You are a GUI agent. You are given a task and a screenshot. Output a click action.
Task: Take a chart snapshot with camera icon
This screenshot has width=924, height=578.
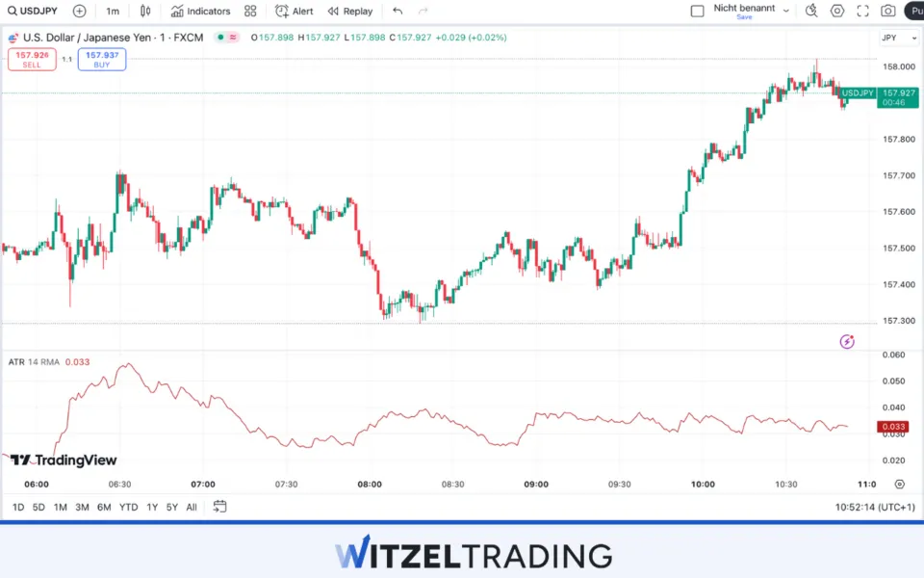[x=887, y=12]
